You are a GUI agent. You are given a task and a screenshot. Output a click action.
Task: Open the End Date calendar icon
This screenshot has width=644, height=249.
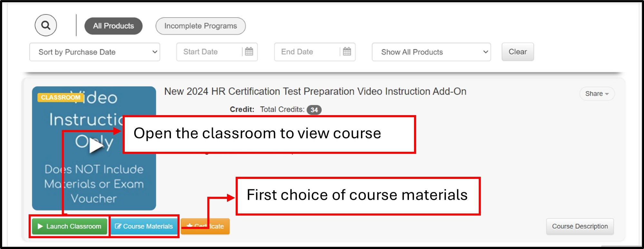(x=347, y=51)
